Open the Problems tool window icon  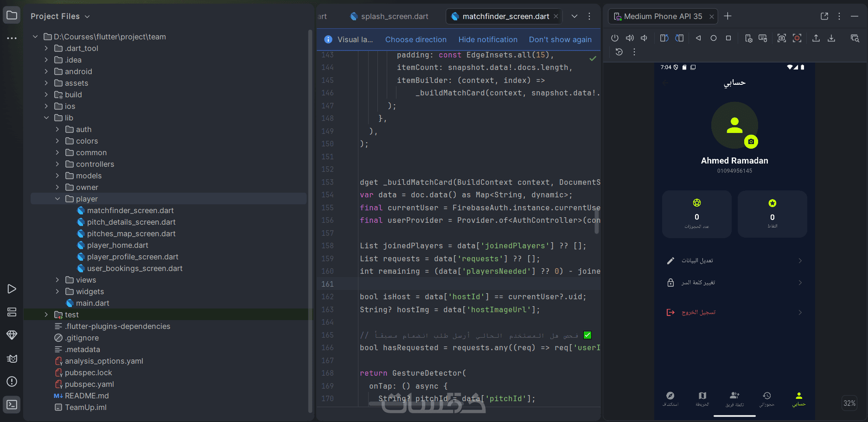[x=12, y=381]
